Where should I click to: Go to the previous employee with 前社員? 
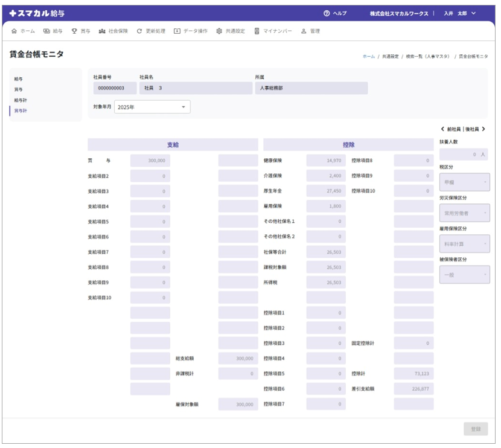point(450,129)
